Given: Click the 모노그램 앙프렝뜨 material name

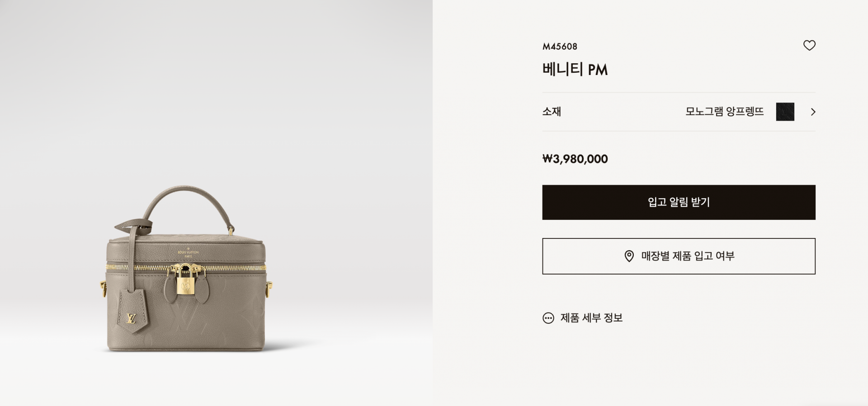Looking at the screenshot, I should coord(724,112).
